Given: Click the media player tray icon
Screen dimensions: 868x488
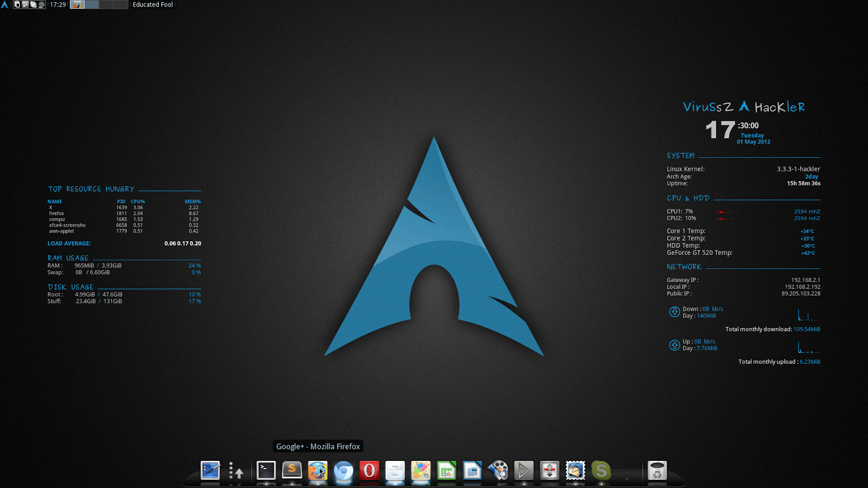Looking at the screenshot, I should 25,4.
